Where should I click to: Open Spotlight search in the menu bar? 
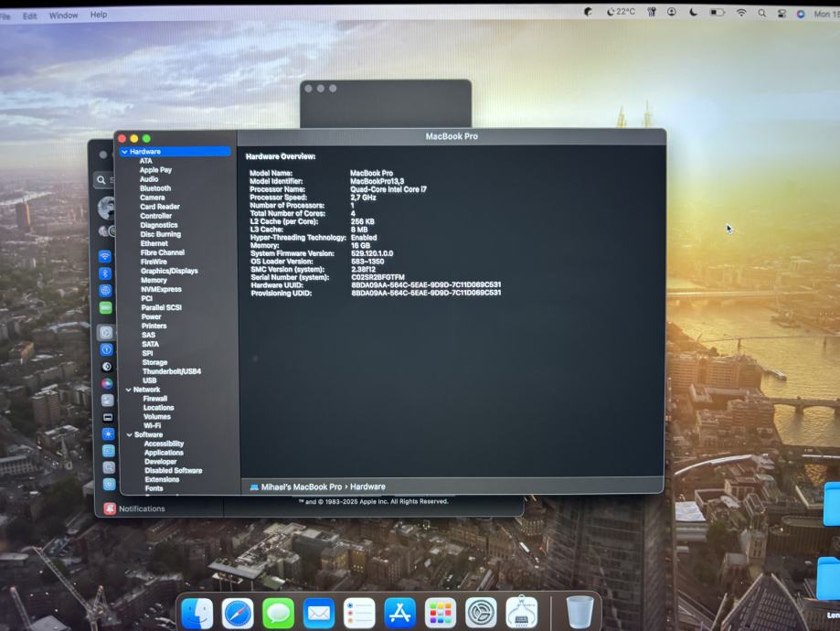(x=762, y=13)
